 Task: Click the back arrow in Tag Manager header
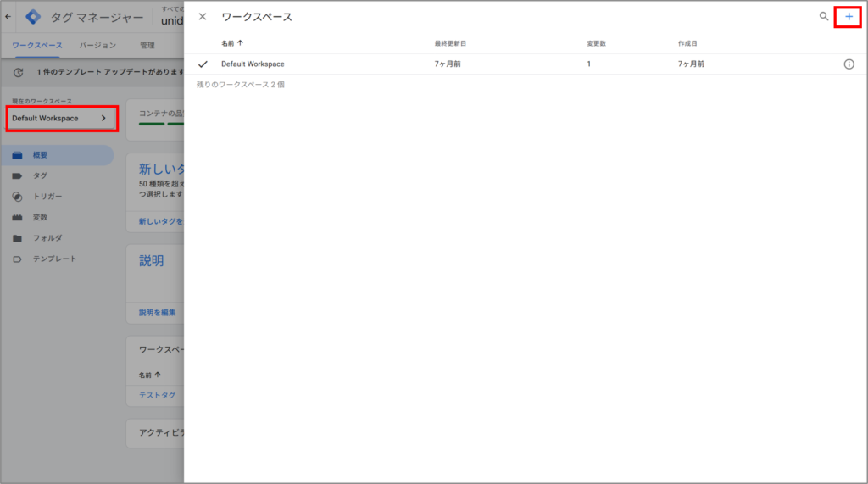(8, 17)
